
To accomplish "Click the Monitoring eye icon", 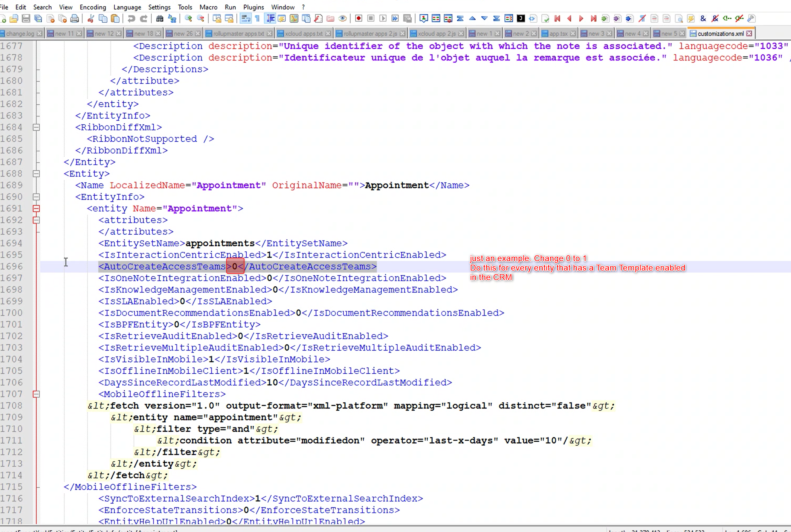I will [343, 18].
